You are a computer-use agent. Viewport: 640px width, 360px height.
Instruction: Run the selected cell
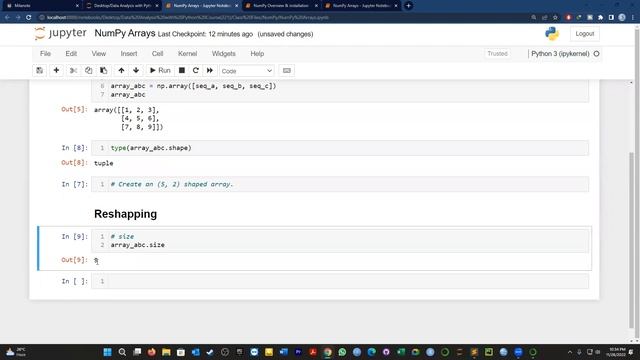click(x=160, y=71)
